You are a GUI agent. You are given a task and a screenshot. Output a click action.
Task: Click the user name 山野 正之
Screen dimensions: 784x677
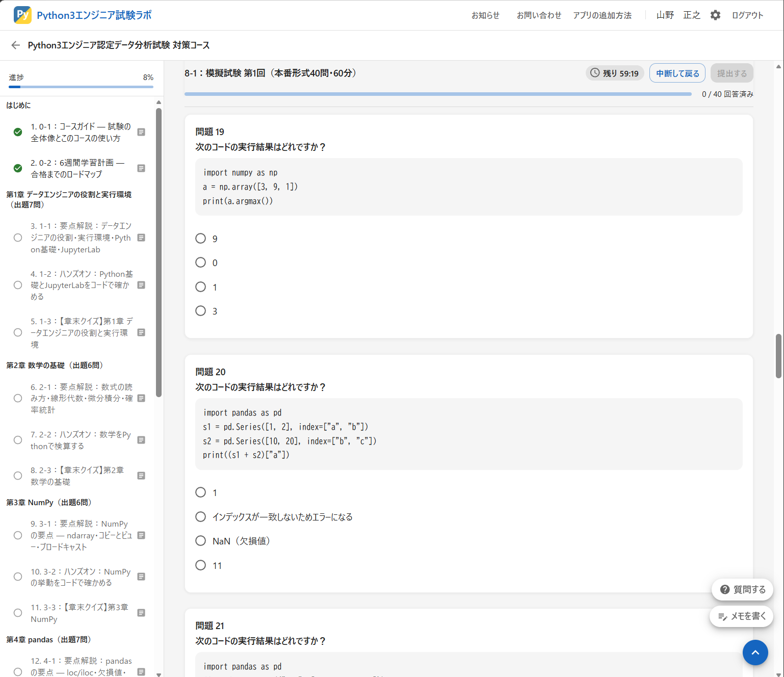(x=678, y=15)
